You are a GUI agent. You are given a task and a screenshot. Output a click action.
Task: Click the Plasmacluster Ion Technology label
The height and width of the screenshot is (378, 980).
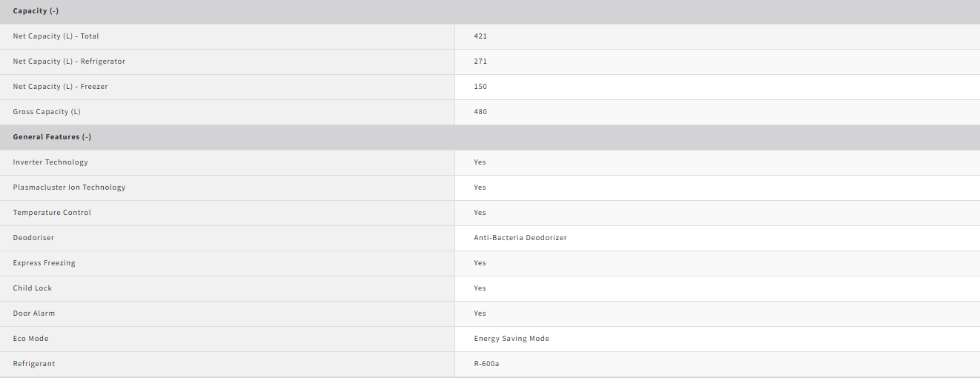click(x=69, y=188)
